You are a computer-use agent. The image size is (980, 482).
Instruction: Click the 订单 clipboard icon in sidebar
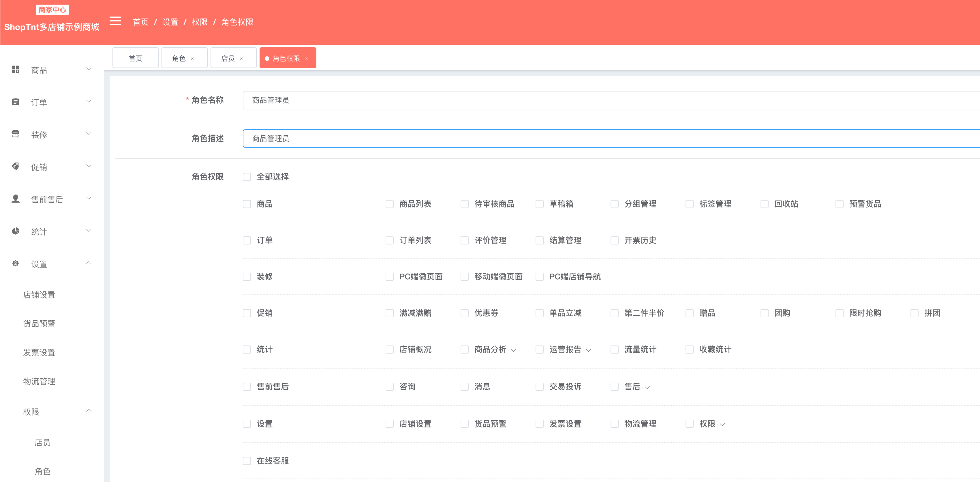point(16,102)
